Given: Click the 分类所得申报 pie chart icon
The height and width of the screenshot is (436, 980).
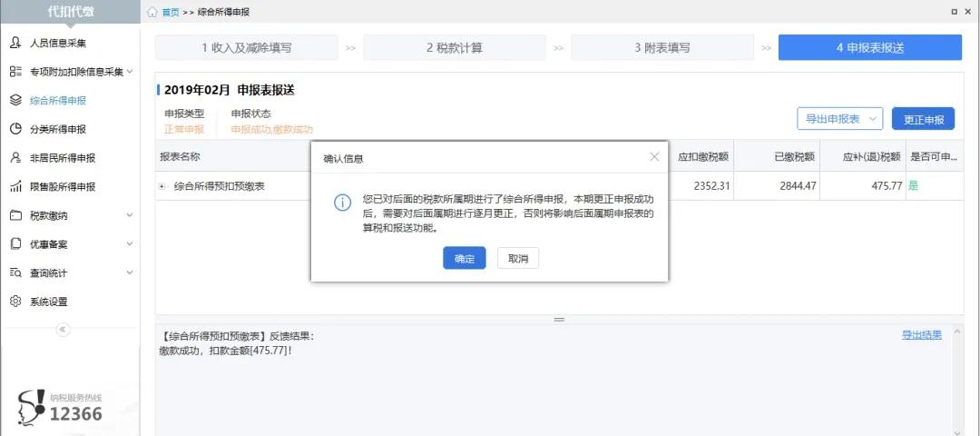Looking at the screenshot, I should pyautogui.click(x=16, y=129).
